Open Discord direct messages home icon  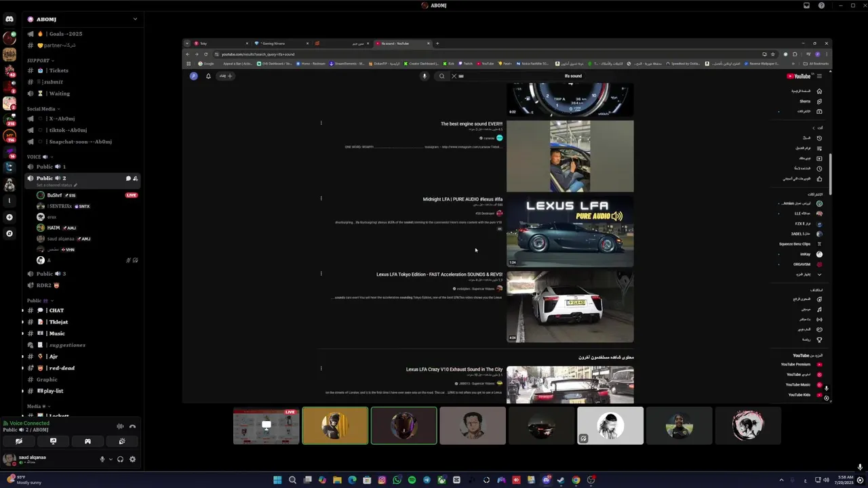pos(9,19)
